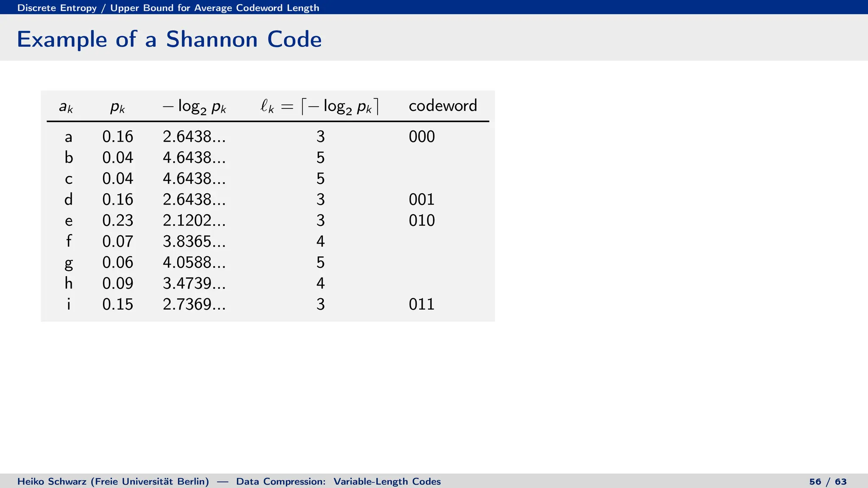Viewport: 868px width, 488px height.
Task: Click value '3.8365...' in row f
Action: click(x=195, y=241)
